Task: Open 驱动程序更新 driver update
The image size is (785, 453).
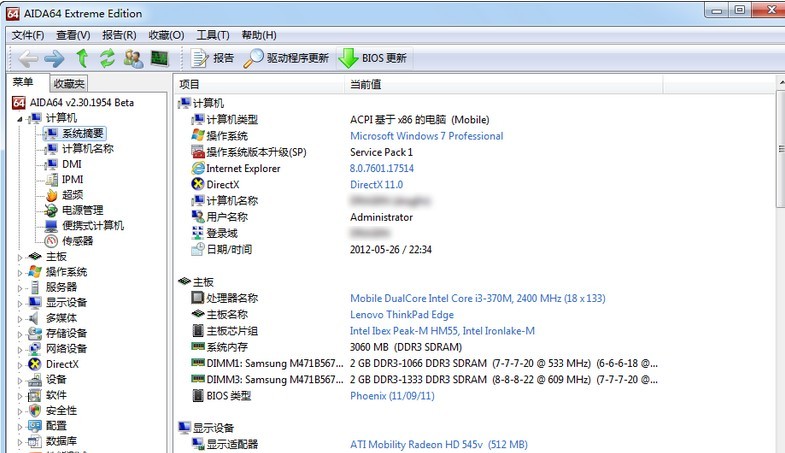Action: (x=286, y=58)
